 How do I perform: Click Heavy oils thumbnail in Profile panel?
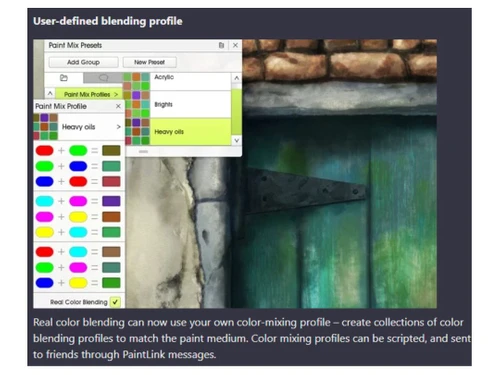pos(46,127)
